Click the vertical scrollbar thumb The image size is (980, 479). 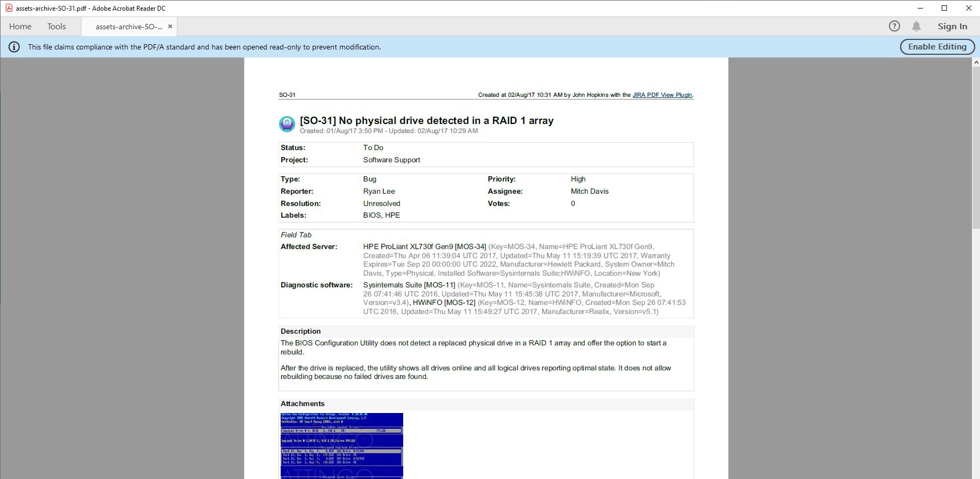976,147
